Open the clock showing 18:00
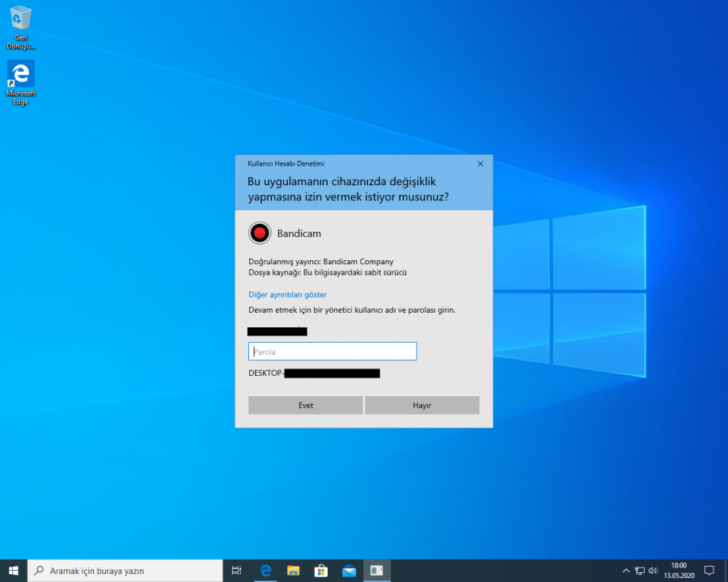Viewport: 728px width, 582px height. 679,571
